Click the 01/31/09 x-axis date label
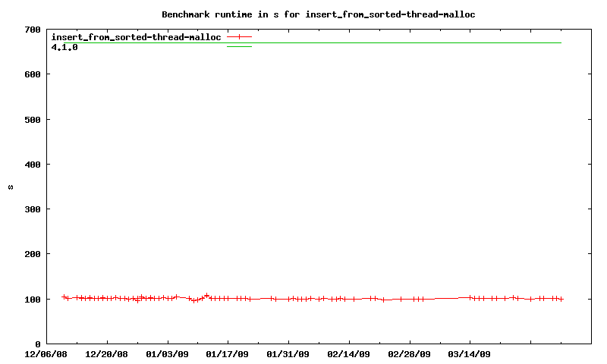The width and height of the screenshot is (607, 364). click(288, 354)
